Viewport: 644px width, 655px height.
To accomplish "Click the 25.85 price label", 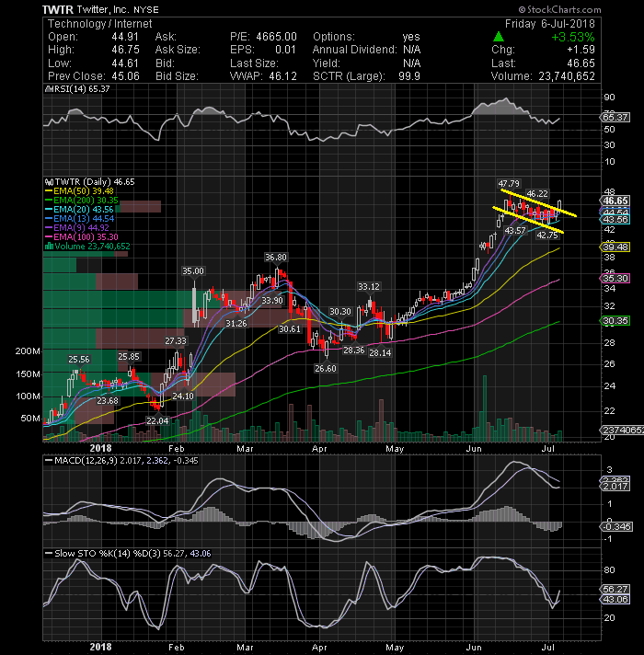I will pyautogui.click(x=129, y=357).
